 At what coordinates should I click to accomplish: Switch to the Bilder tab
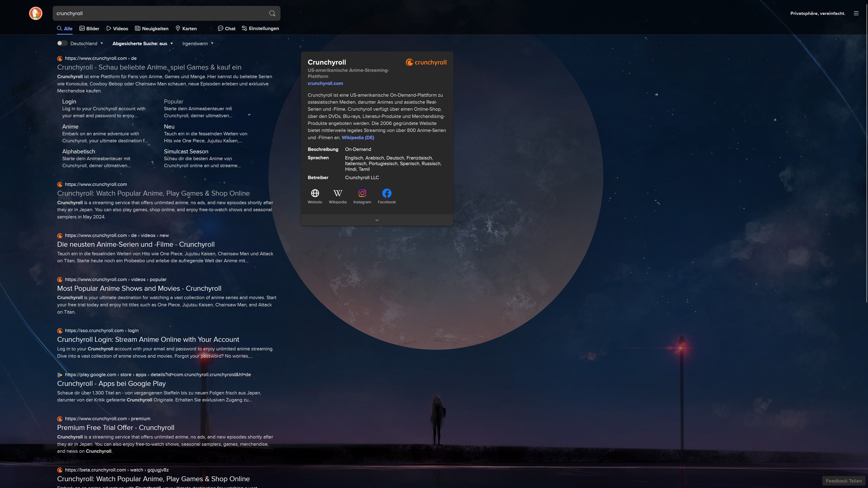(89, 29)
